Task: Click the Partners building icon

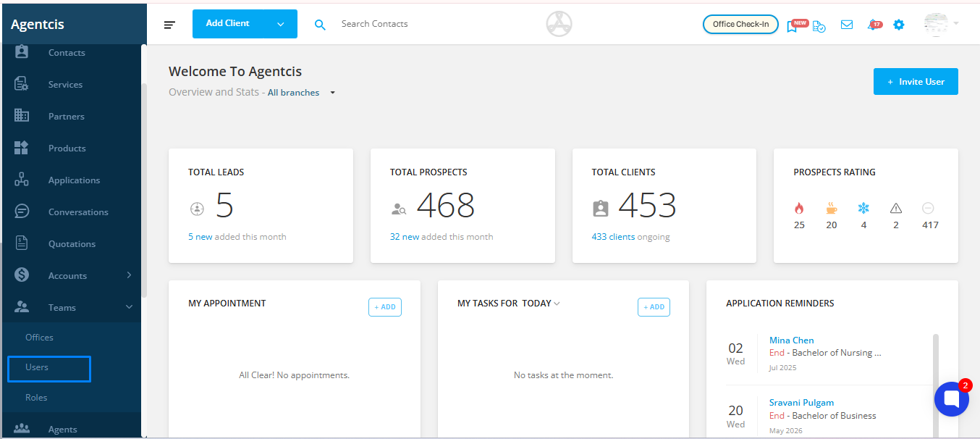Action: [x=21, y=116]
